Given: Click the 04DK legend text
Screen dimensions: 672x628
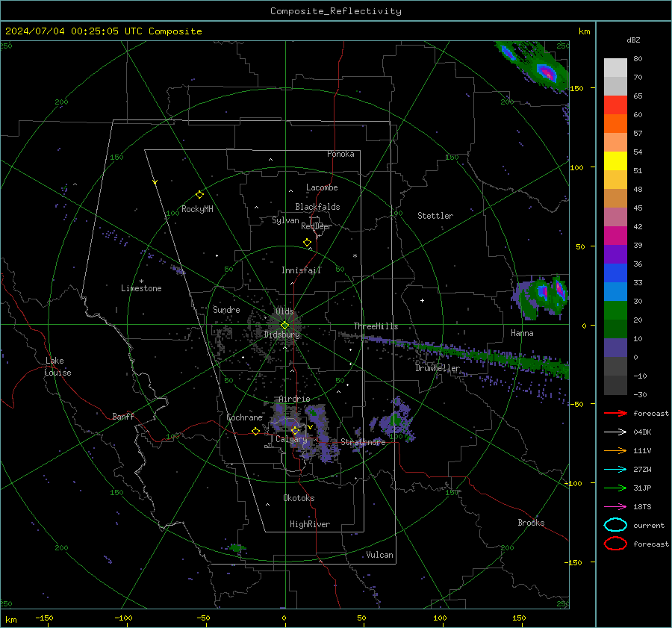Looking at the screenshot, I should click(642, 432).
